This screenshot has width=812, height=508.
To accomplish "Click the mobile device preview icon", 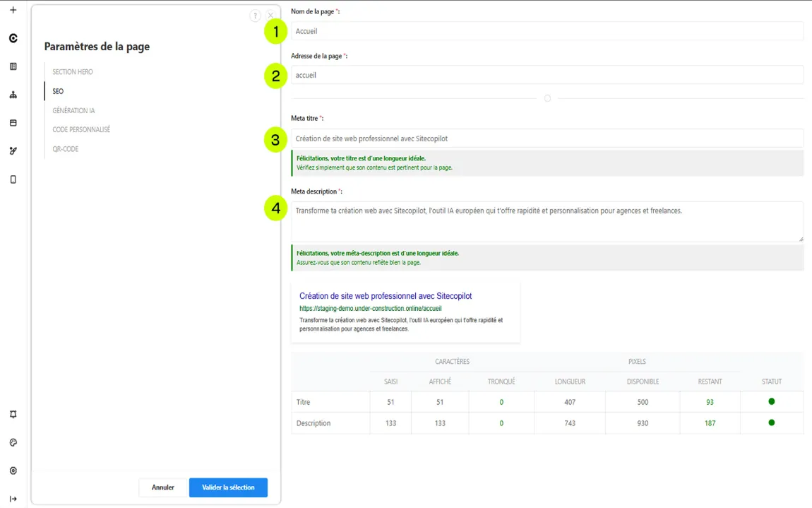I will pyautogui.click(x=13, y=179).
